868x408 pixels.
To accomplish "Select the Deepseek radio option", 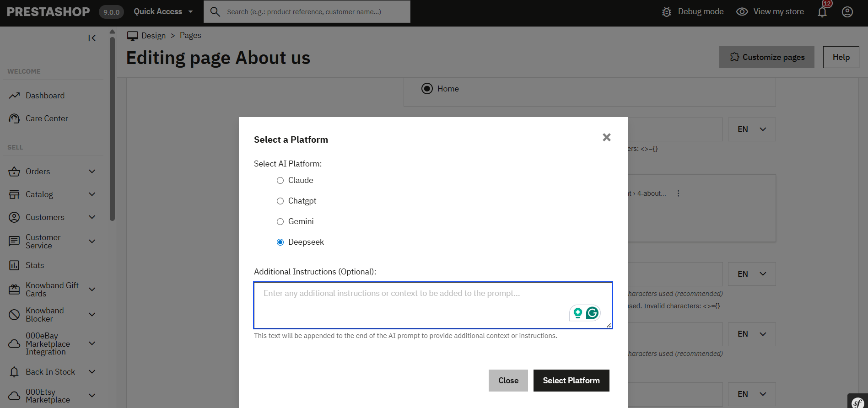I will click(280, 242).
